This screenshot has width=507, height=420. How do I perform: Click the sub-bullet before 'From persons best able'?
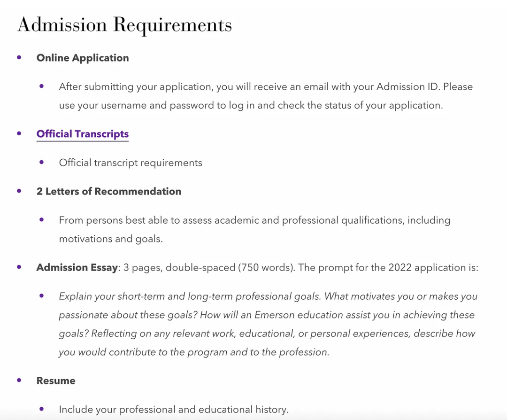tap(41, 220)
